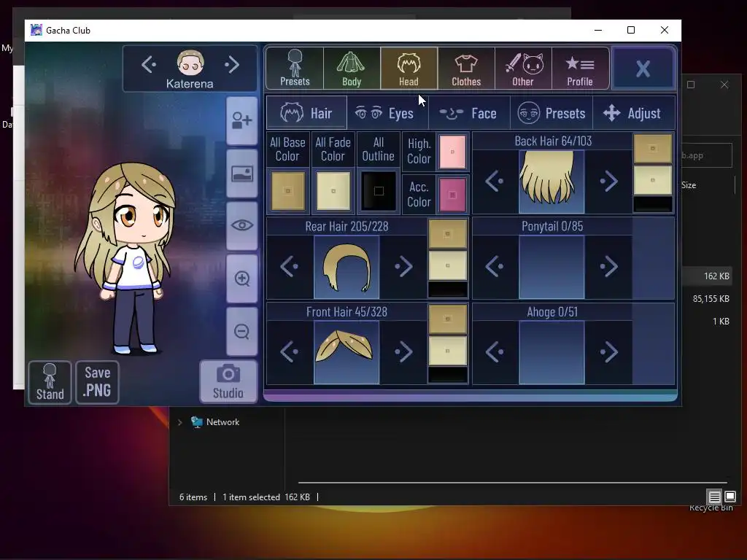Select next Ahoge style
The height and width of the screenshot is (560, 747).
(x=608, y=352)
